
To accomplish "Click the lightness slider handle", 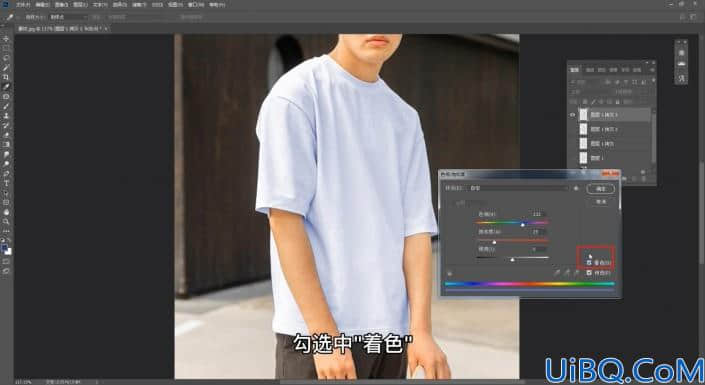I will click(x=512, y=260).
